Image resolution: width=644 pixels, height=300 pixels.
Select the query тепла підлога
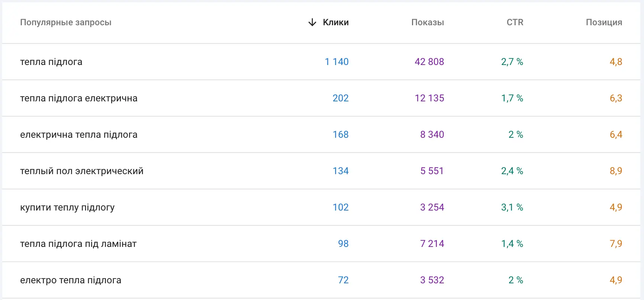pyautogui.click(x=51, y=62)
